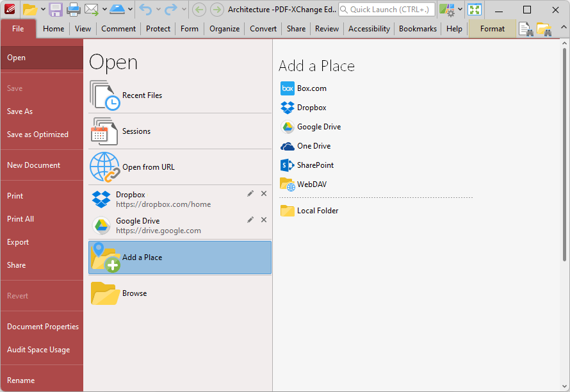
Task: Add SharePoint as a place
Action: point(307,165)
